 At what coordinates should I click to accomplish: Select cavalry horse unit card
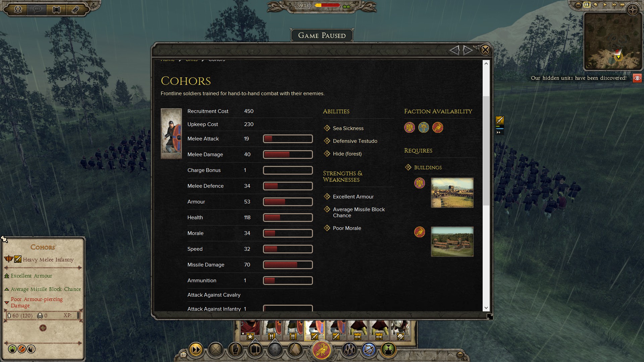click(400, 330)
